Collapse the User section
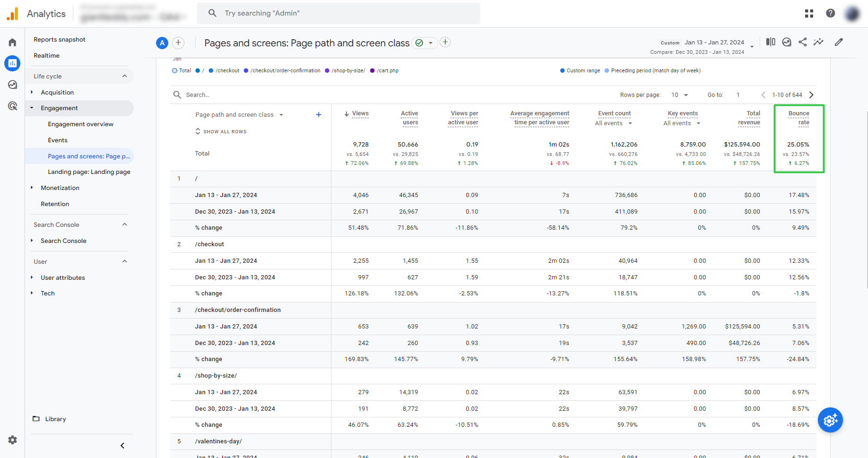Image resolution: width=868 pixels, height=458 pixels. point(125,261)
